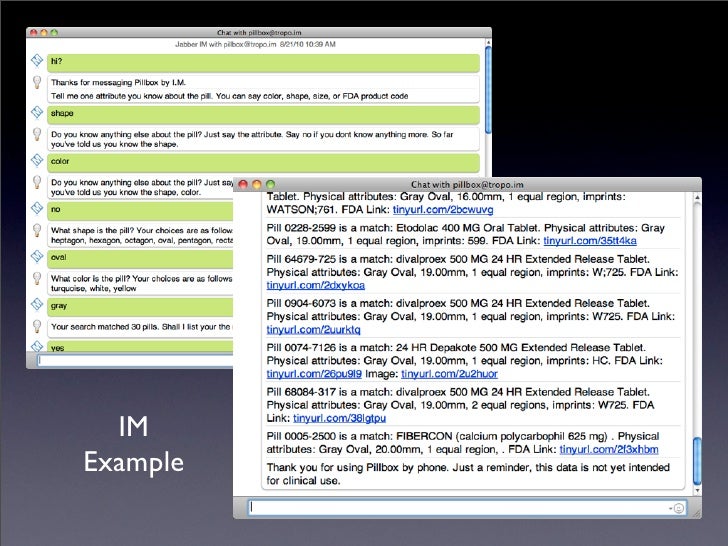
Task: Open tinyurl.com/2bcwuvg FDA link
Action: [x=443, y=210]
